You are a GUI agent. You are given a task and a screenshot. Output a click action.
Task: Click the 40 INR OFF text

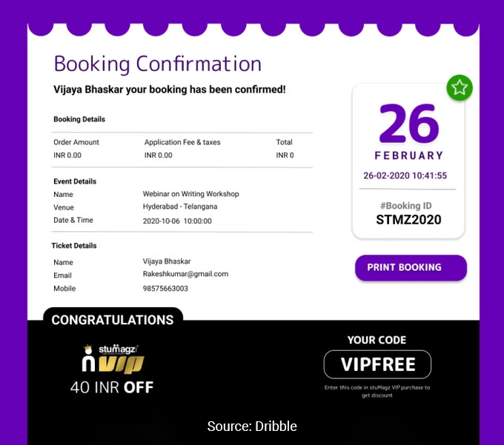pos(112,387)
